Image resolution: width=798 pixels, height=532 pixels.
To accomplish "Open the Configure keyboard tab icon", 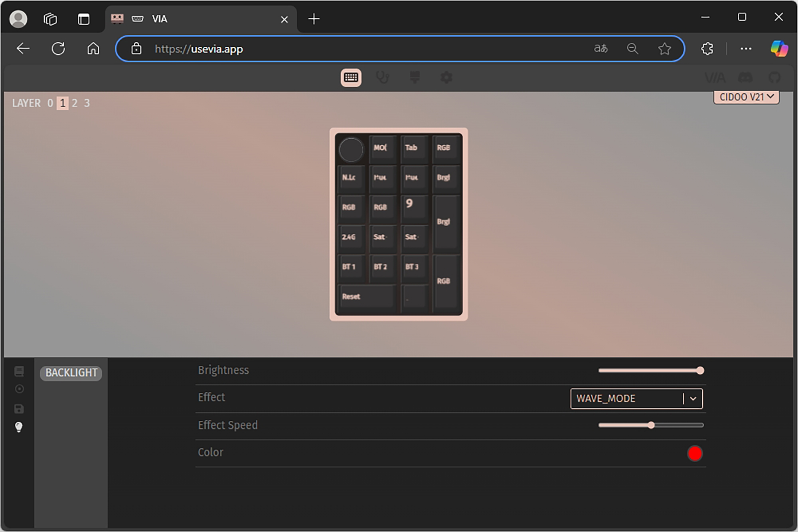I will [351, 77].
